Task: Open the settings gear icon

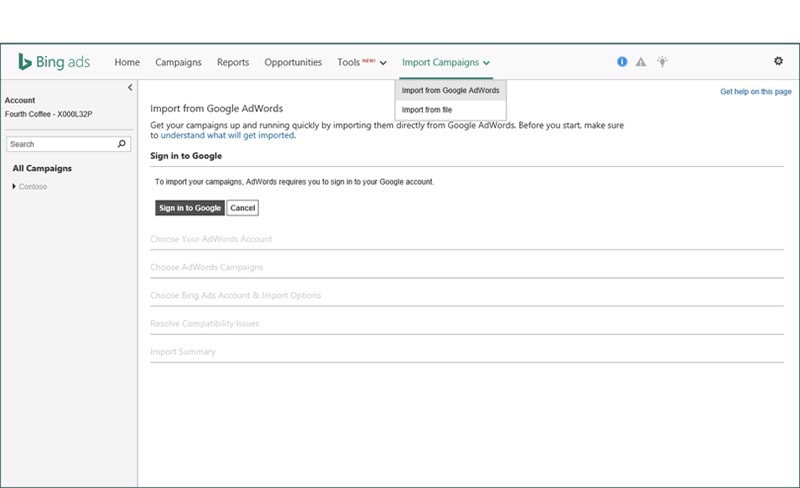Action: click(x=779, y=62)
